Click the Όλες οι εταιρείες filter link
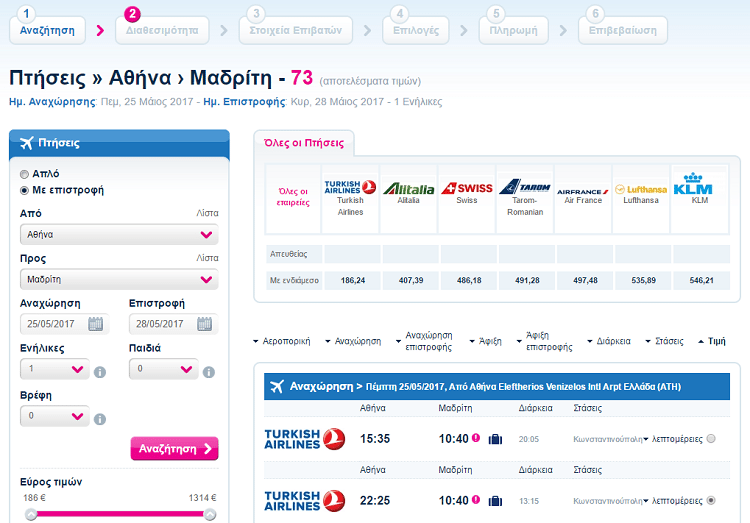The image size is (750, 523). pos(293,197)
